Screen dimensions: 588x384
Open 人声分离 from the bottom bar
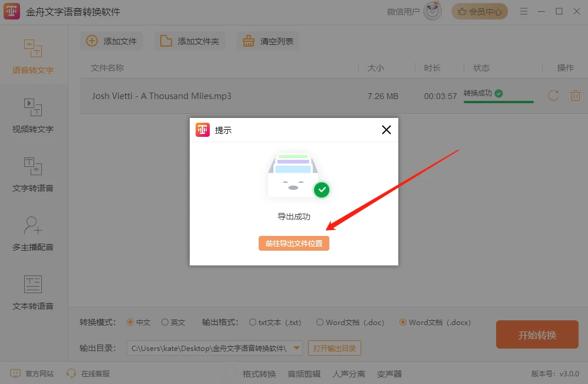pyautogui.click(x=348, y=374)
